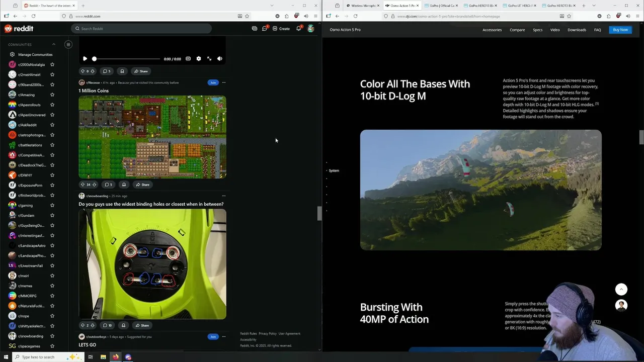This screenshot has width=644, height=362.
Task: Open Compare on DJI page
Action: [x=517, y=30]
